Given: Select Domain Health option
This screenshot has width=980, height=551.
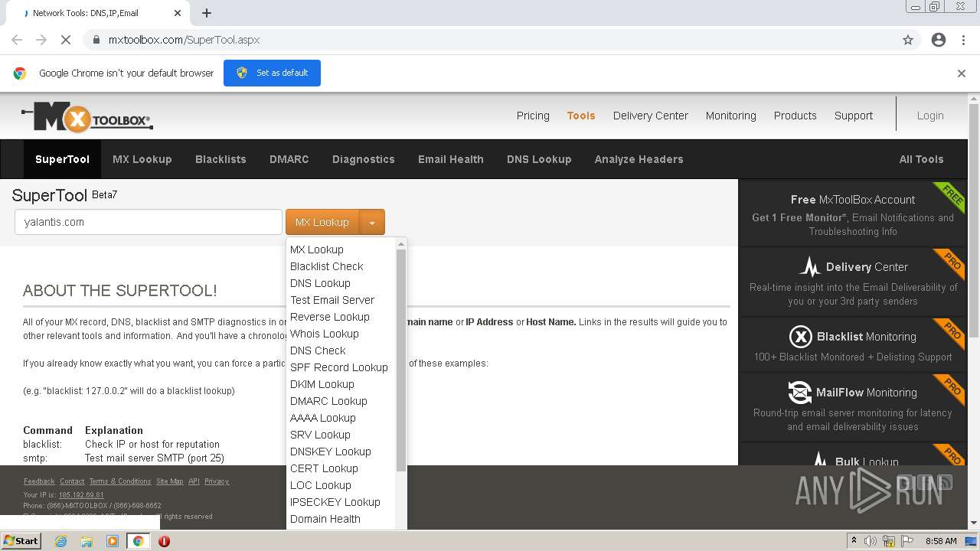Looking at the screenshot, I should pyautogui.click(x=325, y=519).
